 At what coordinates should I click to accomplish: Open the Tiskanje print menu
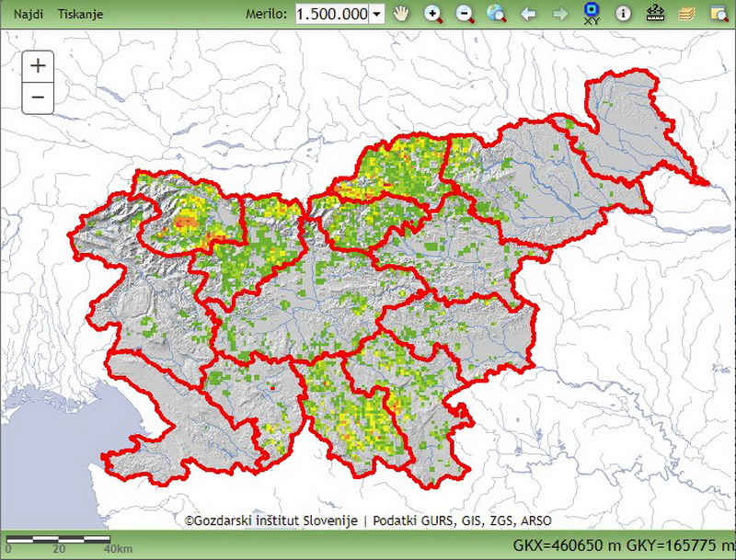tap(80, 14)
